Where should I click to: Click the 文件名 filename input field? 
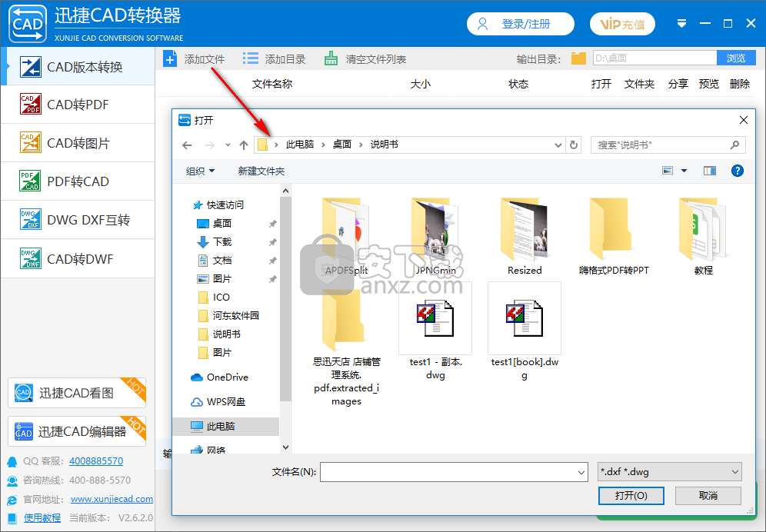[x=448, y=472]
